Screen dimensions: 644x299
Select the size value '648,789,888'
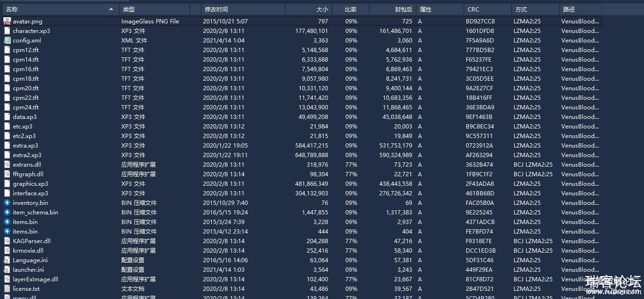(x=311, y=155)
